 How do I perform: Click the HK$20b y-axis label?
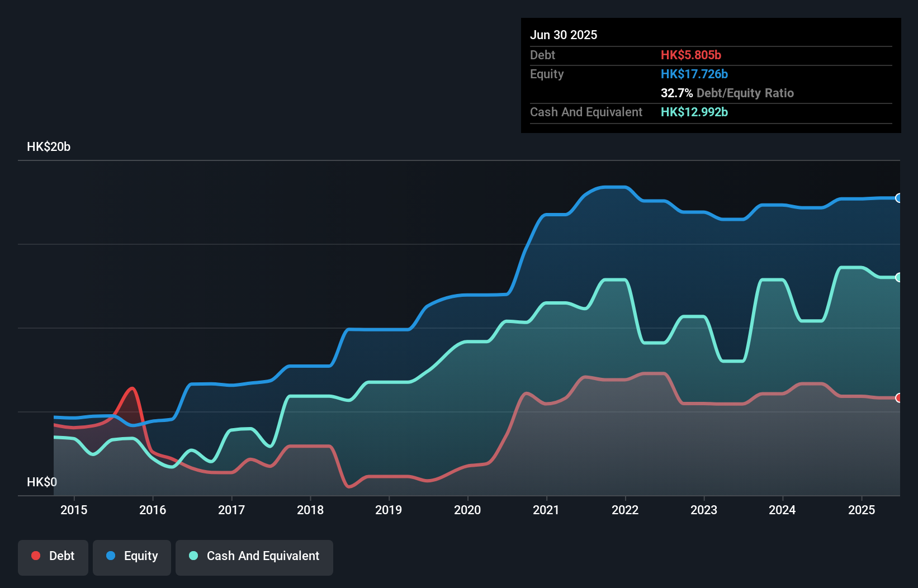(x=49, y=147)
